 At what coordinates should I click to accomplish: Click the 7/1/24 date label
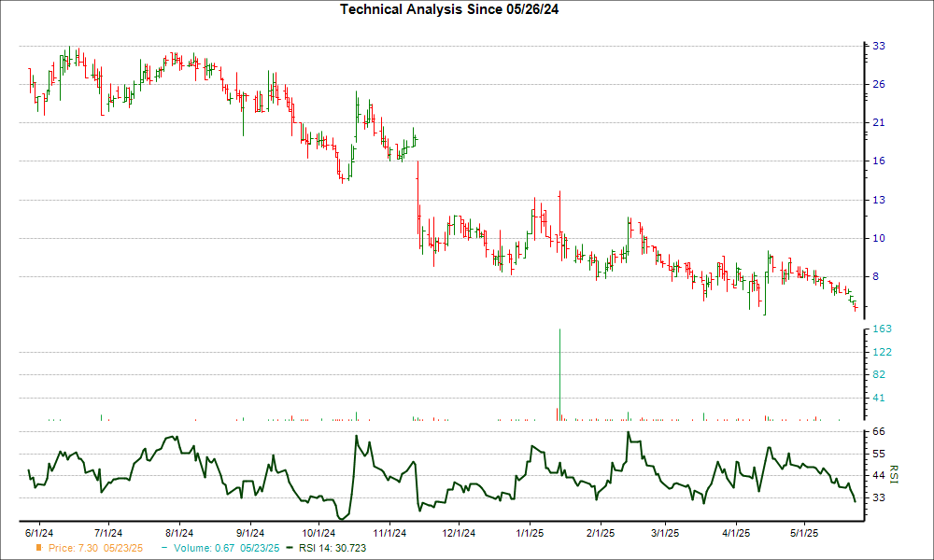(108, 533)
